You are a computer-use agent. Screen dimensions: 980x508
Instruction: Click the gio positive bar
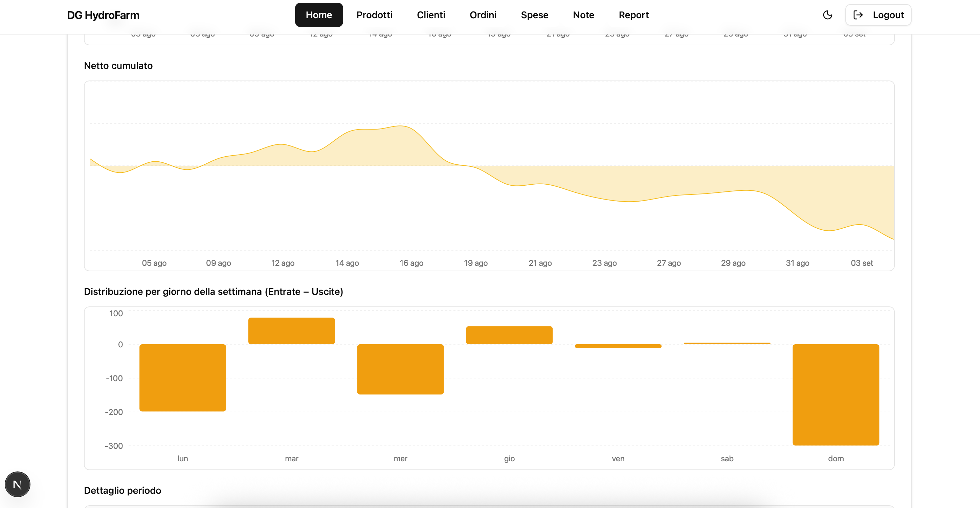[x=509, y=335]
